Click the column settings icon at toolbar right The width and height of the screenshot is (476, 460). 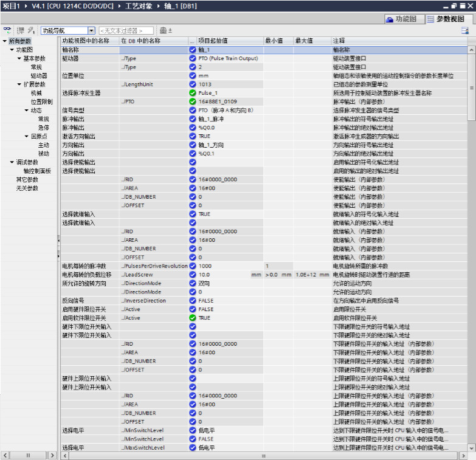tap(465, 30)
